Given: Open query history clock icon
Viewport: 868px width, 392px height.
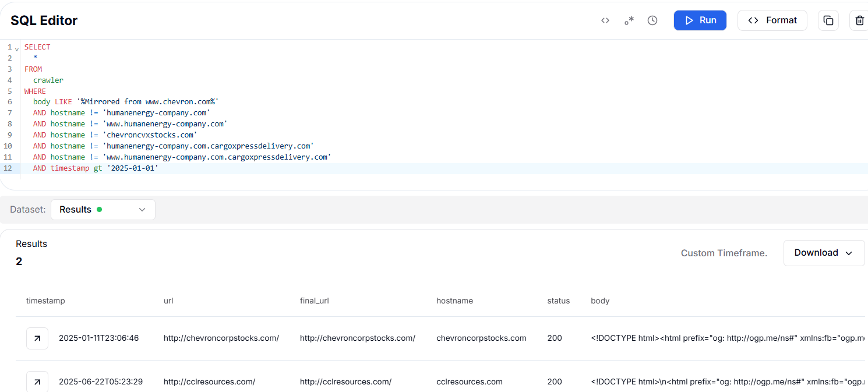Looking at the screenshot, I should pos(652,20).
